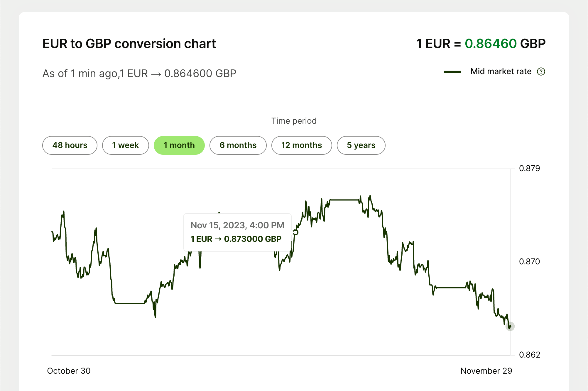Select the 6 months time period
The width and height of the screenshot is (588, 391).
[x=238, y=145]
